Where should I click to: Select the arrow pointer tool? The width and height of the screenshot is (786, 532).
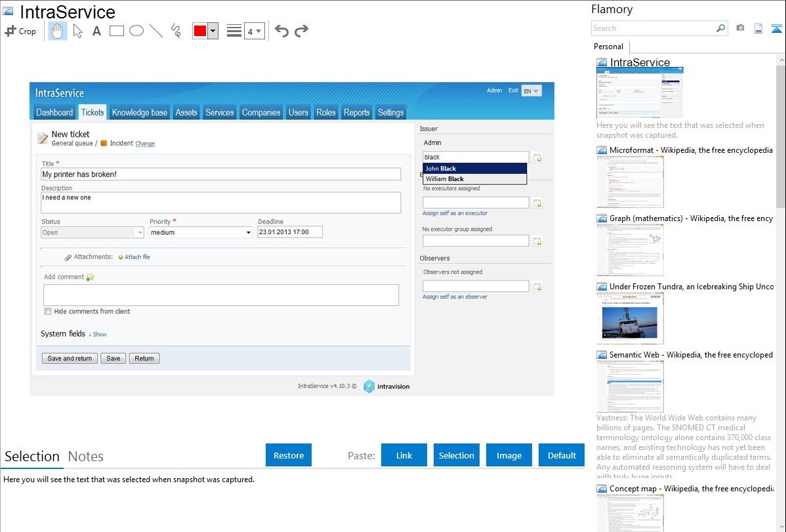77,31
